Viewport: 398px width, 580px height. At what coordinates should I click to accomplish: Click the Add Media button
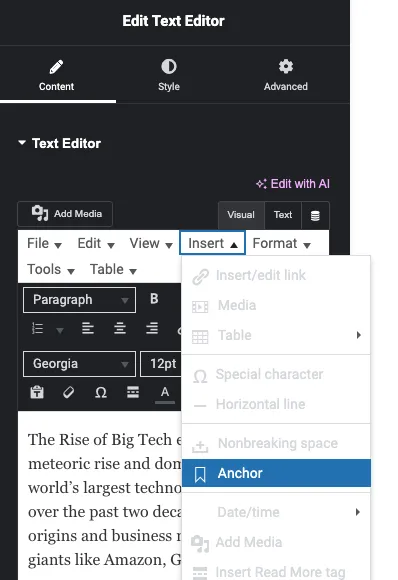(65, 214)
